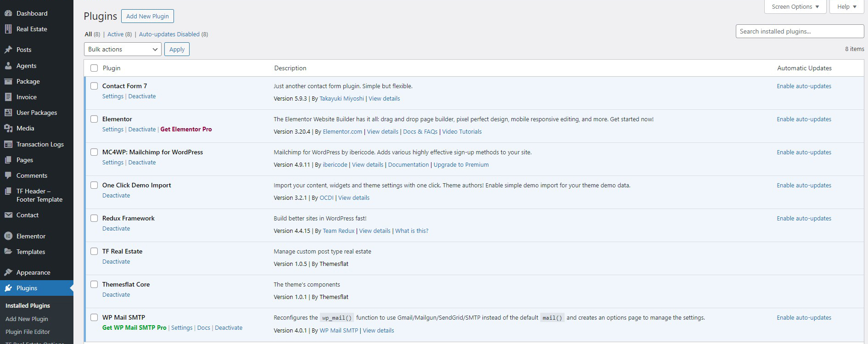
Task: Click Team Redux author link
Action: pos(338,231)
